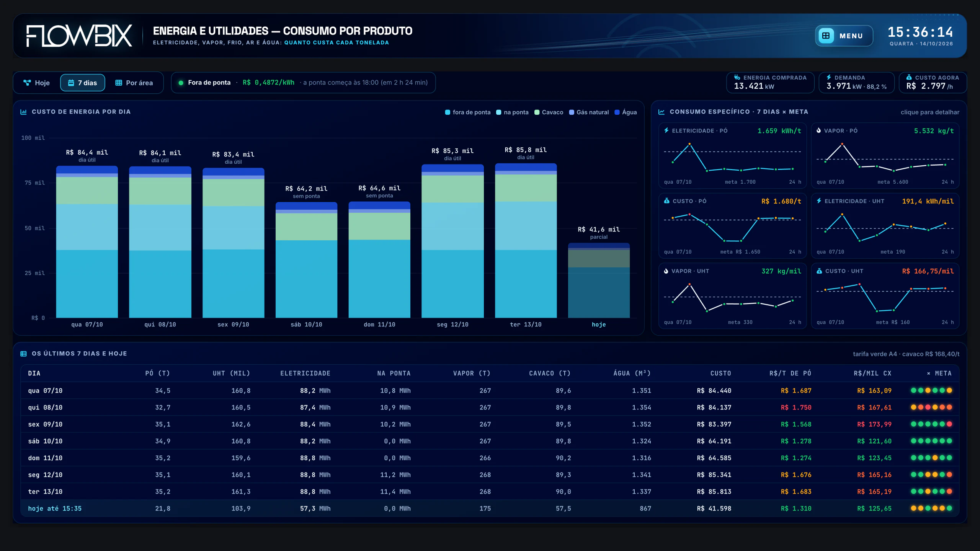Screen dimensions: 980x551
Task: Switch to the Por área view
Action: [134, 83]
